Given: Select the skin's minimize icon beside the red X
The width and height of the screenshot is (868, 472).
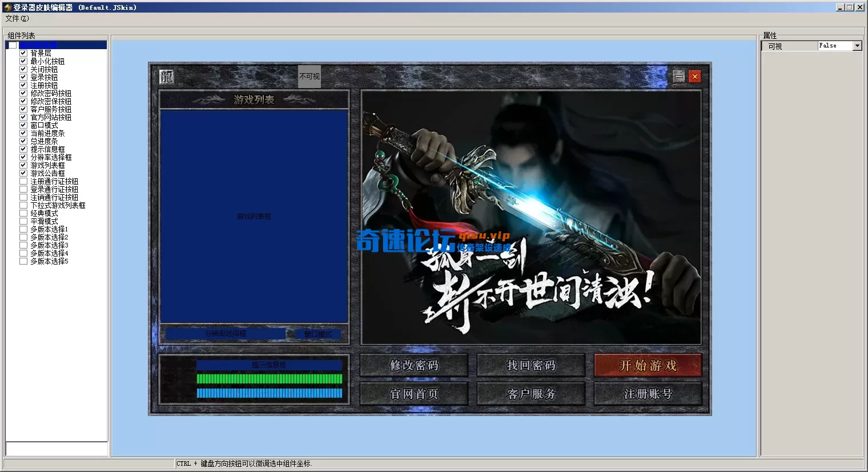Looking at the screenshot, I should point(678,76).
